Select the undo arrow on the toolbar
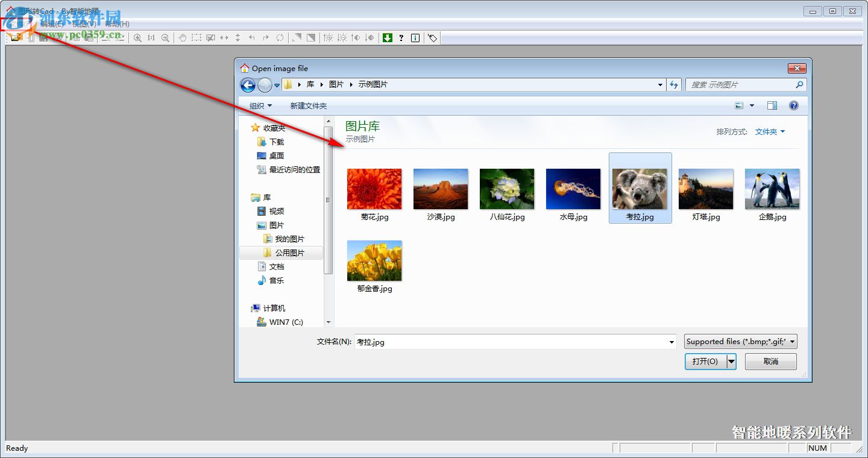 pos(252,37)
